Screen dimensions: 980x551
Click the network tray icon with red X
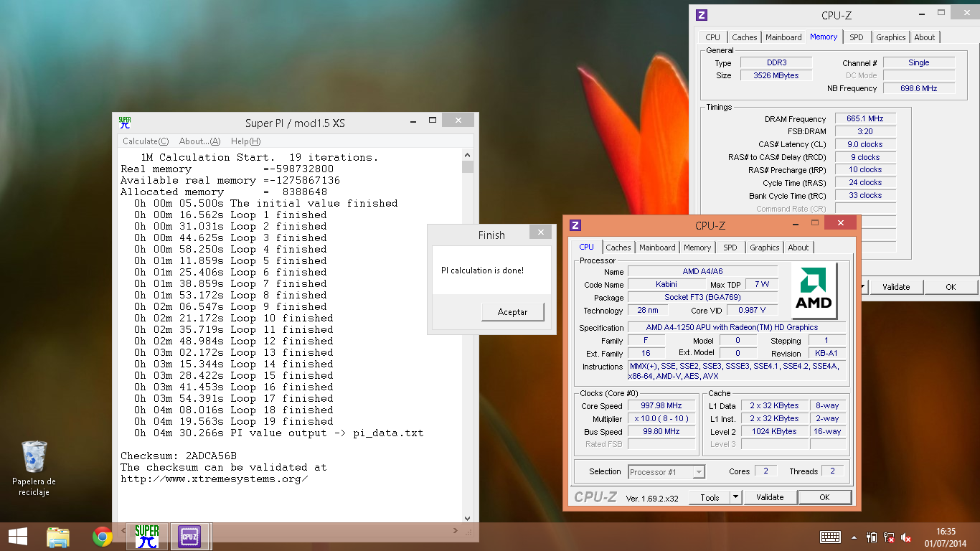pyautogui.click(x=889, y=537)
